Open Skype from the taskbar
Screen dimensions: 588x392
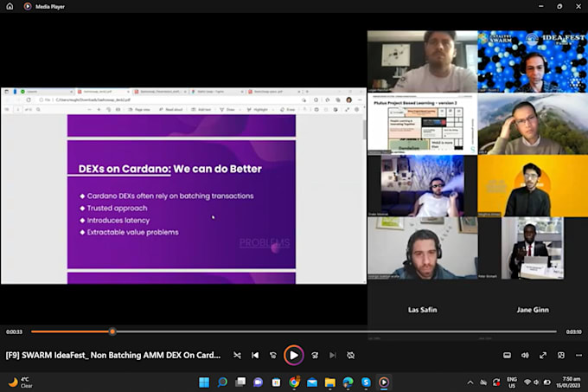pyautogui.click(x=366, y=382)
